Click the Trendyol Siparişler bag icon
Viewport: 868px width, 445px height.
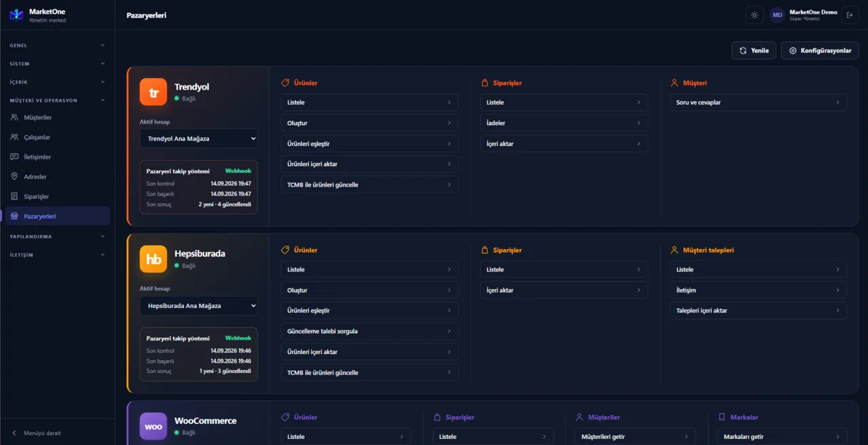coord(484,83)
